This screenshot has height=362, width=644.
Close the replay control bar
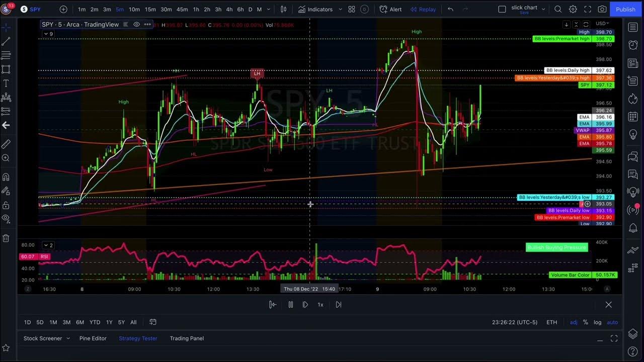pos(608,305)
